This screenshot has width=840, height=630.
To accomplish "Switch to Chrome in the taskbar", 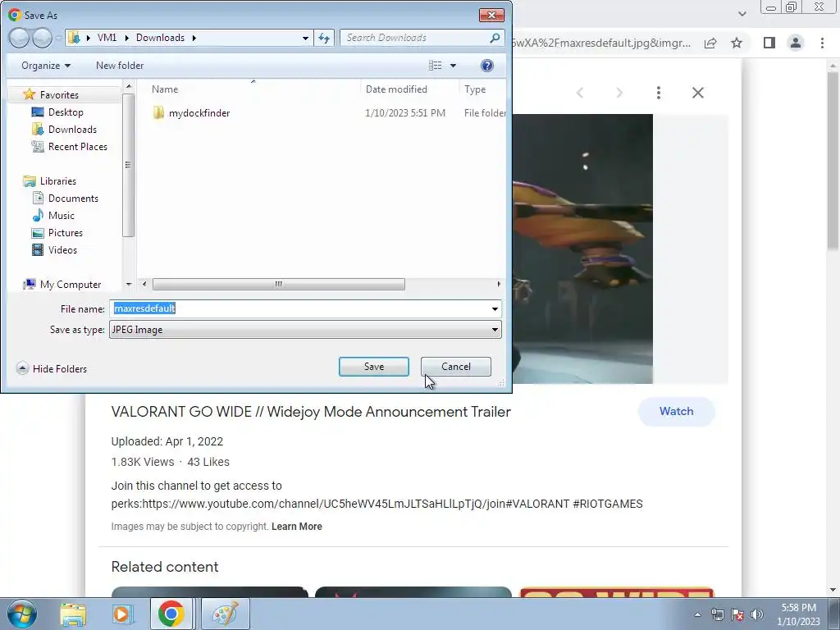I will point(171,614).
